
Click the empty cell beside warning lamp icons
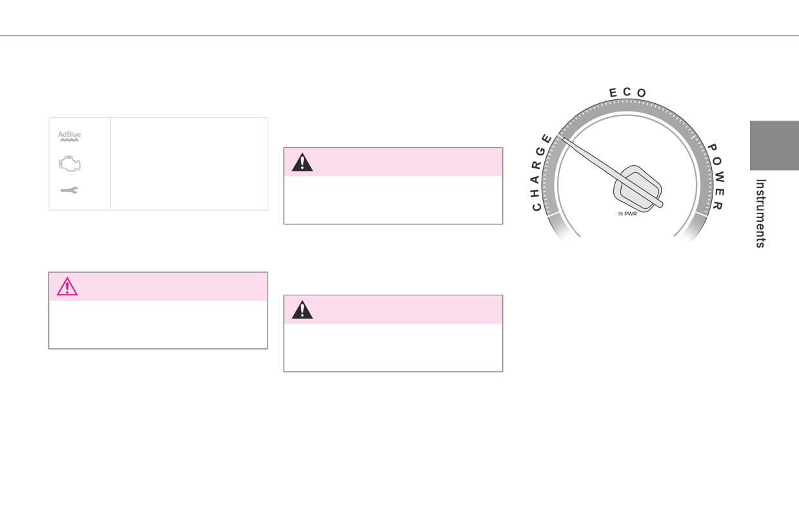click(189, 164)
